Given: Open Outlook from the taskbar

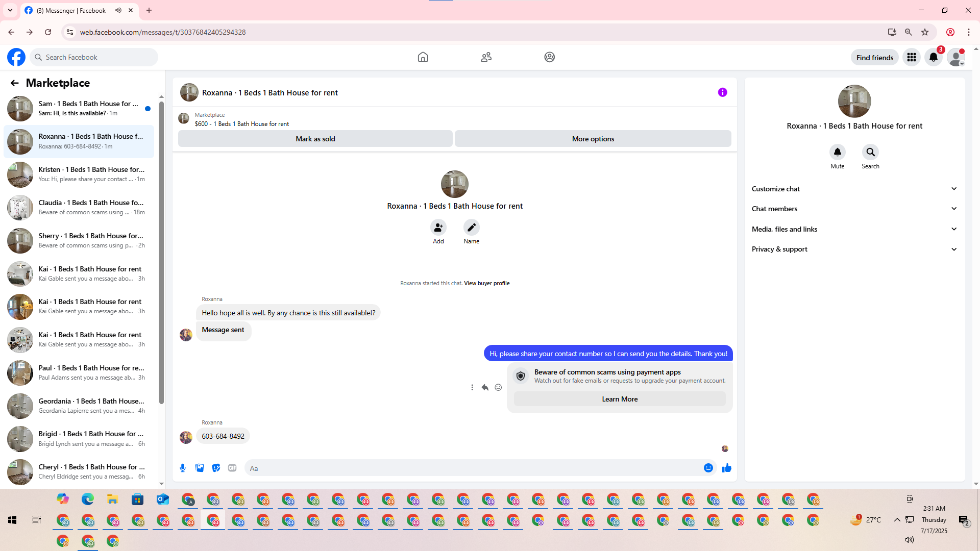Looking at the screenshot, I should point(162,499).
